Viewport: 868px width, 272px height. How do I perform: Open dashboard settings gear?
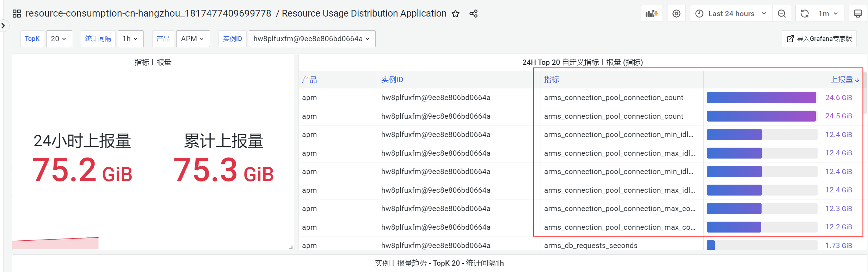(676, 14)
